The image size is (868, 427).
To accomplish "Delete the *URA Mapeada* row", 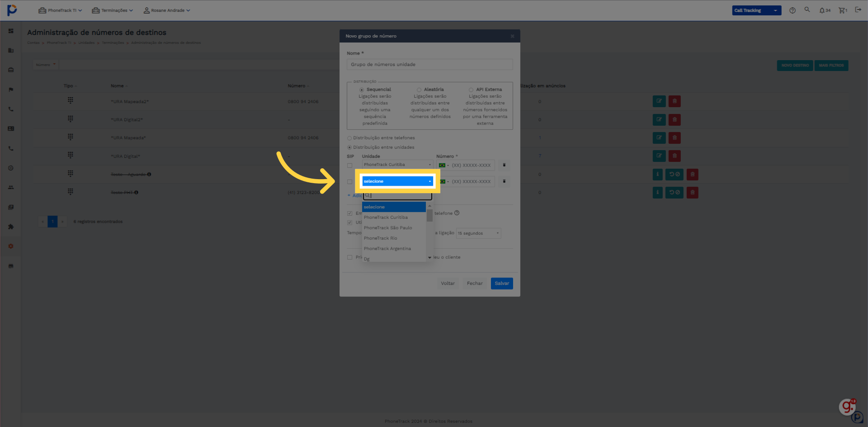I will click(675, 138).
